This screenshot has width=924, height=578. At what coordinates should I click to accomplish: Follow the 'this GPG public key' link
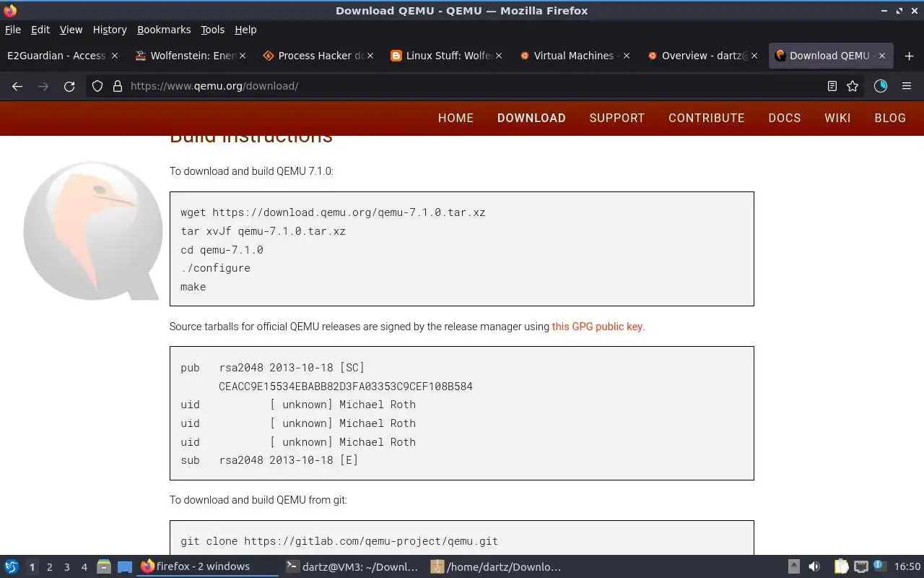(x=597, y=327)
